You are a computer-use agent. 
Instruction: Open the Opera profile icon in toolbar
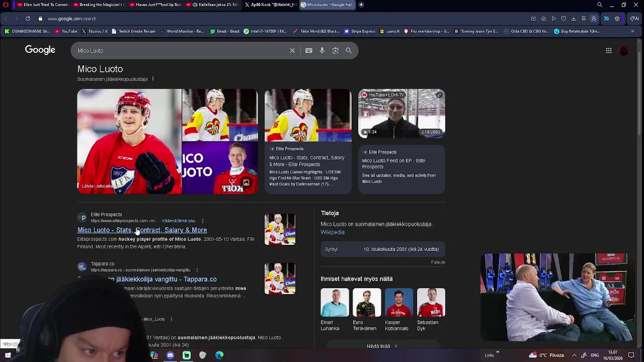[x=594, y=19]
